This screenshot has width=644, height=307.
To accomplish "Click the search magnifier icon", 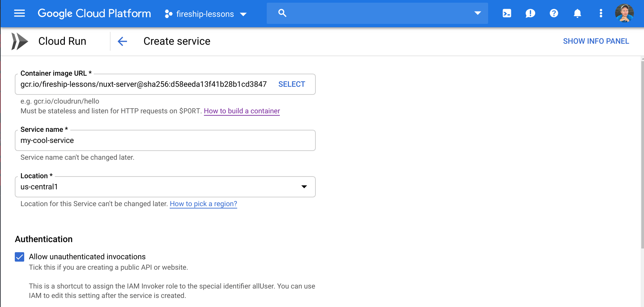I will [282, 13].
